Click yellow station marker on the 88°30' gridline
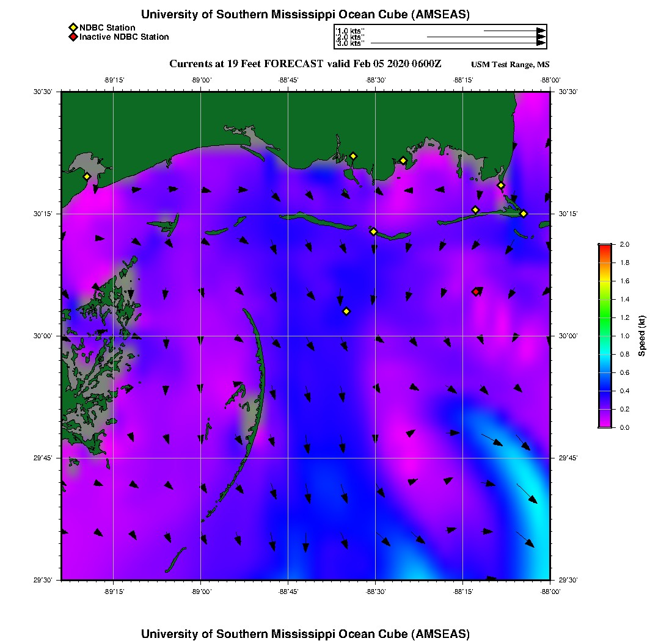 373,231
